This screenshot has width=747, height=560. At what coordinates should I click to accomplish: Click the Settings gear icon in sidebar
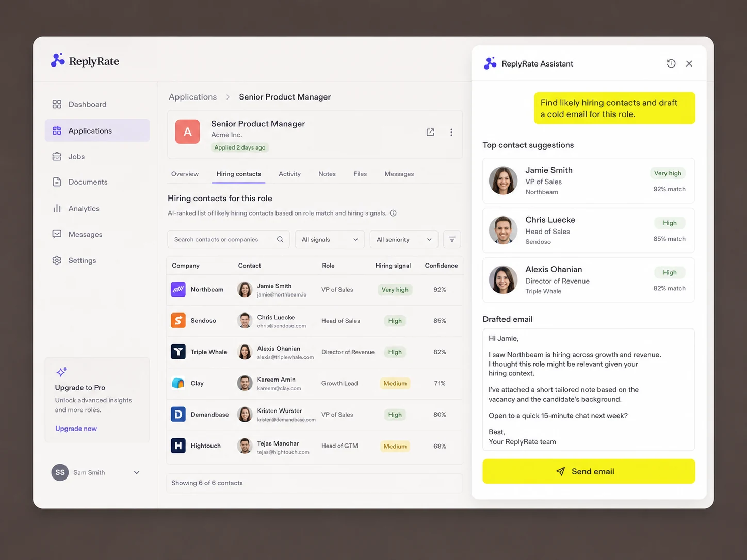57,260
